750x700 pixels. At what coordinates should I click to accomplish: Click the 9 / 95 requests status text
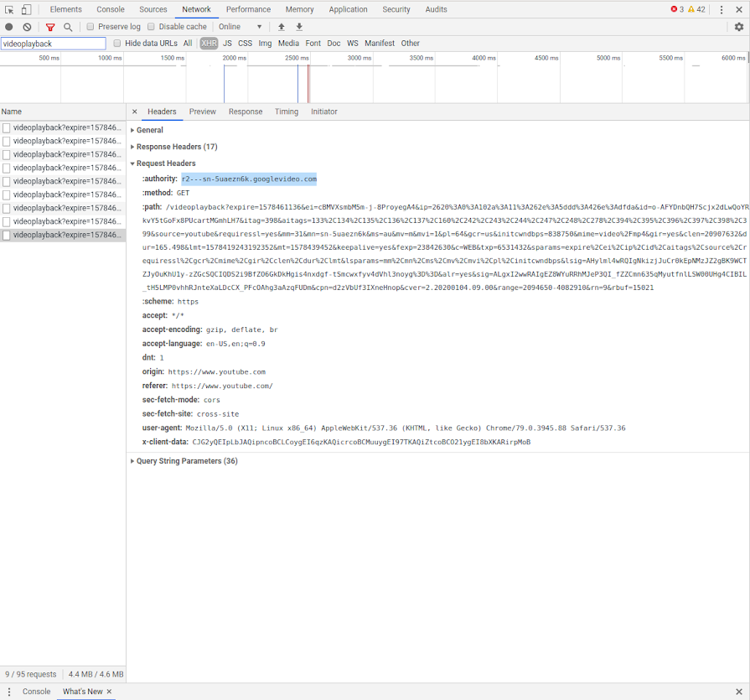point(31,674)
